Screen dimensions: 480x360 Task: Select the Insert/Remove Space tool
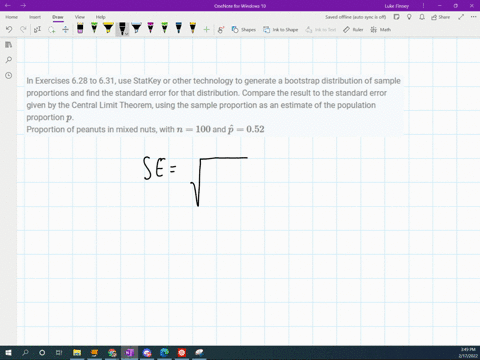[x=65, y=30]
